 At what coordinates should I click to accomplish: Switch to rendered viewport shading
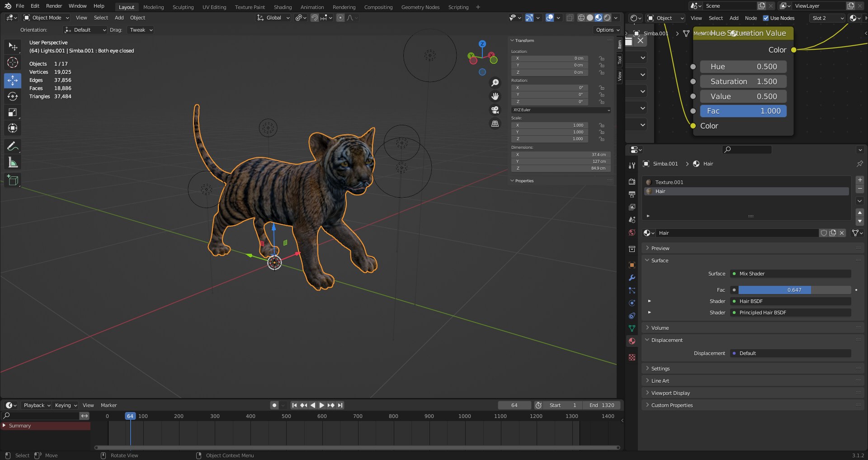(x=607, y=18)
